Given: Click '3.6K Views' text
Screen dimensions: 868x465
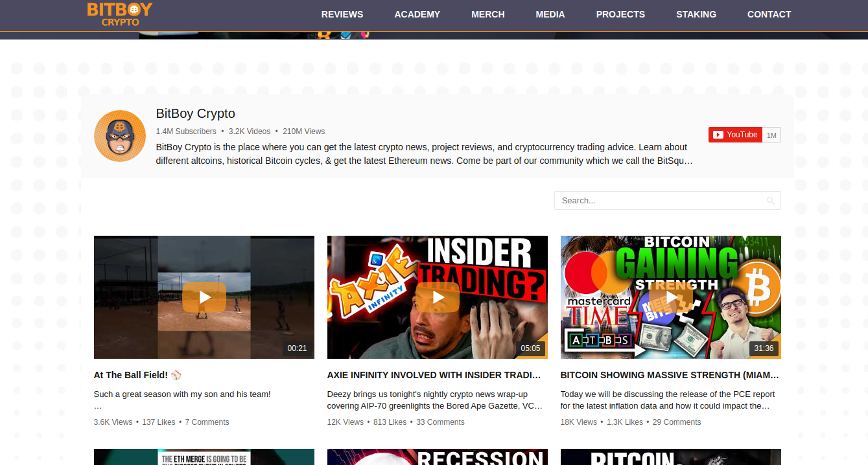Looking at the screenshot, I should (x=113, y=422).
